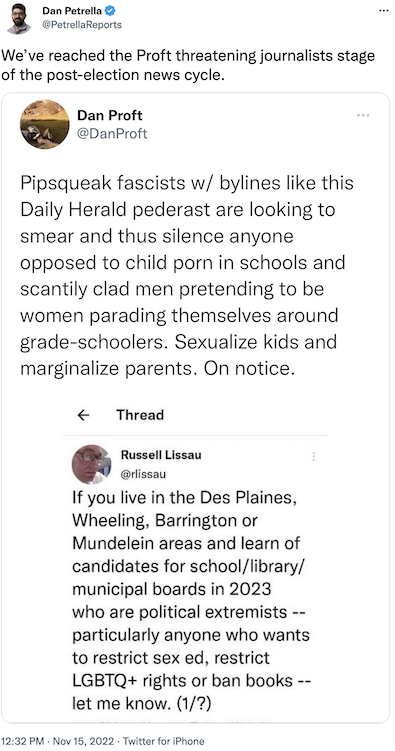Visit the @PetrellaReports handle

click(82, 24)
